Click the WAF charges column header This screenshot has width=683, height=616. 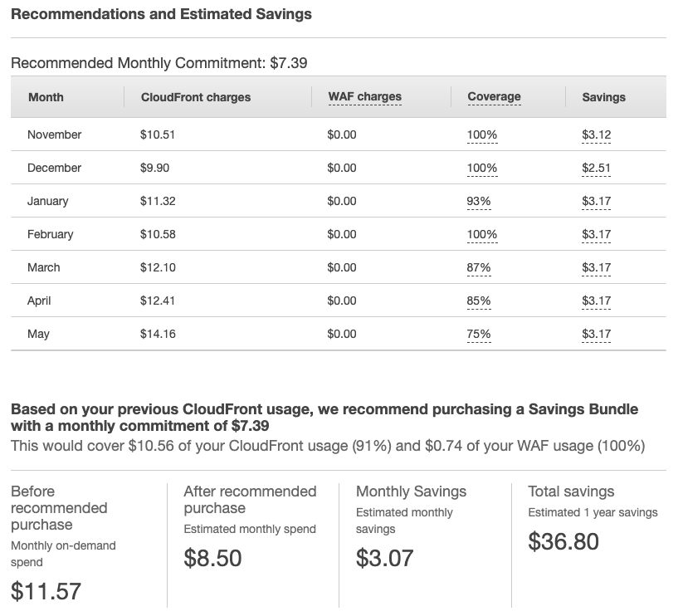(364, 96)
